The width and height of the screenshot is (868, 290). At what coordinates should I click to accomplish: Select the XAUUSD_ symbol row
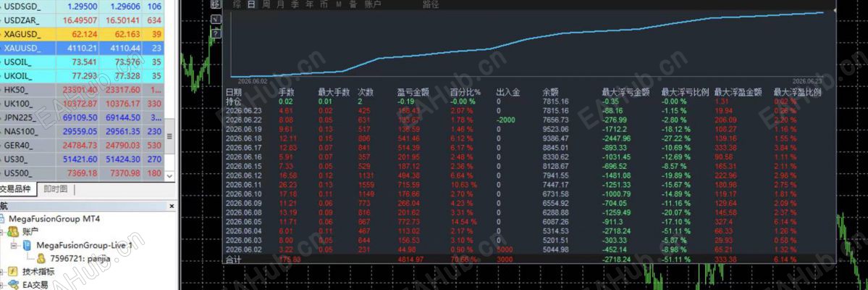(83, 49)
